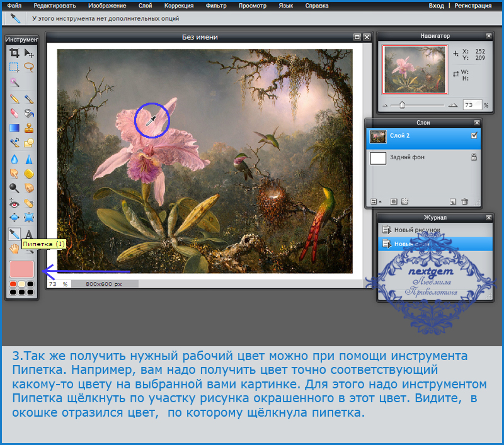
Task: Toggle visibility checkbox of Слой 2
Action: click(x=474, y=135)
